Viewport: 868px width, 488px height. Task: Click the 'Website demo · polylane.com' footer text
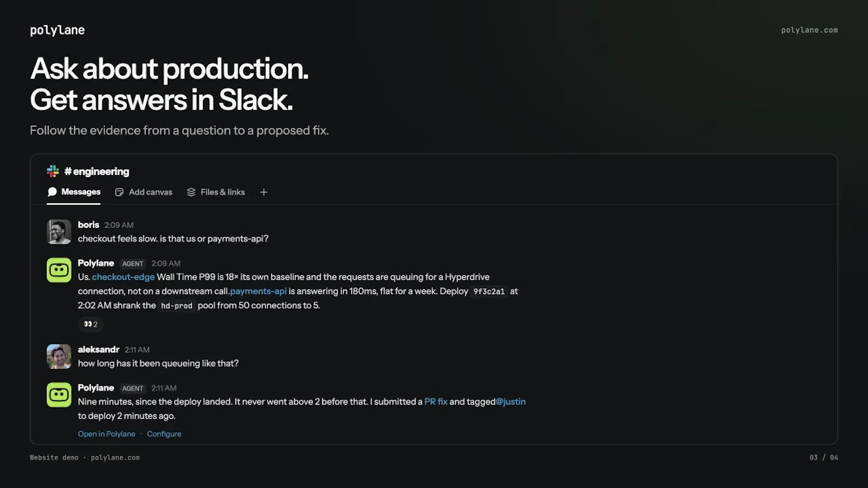pos(85,458)
